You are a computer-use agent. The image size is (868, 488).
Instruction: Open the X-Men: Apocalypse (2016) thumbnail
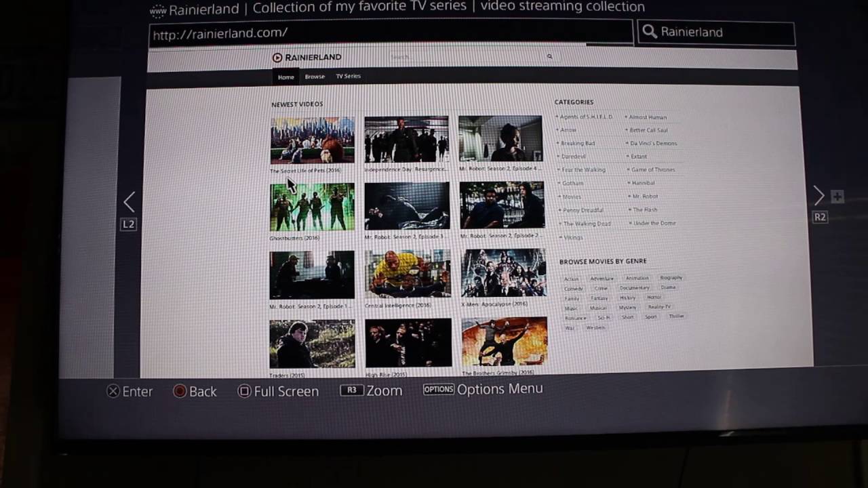coord(504,272)
